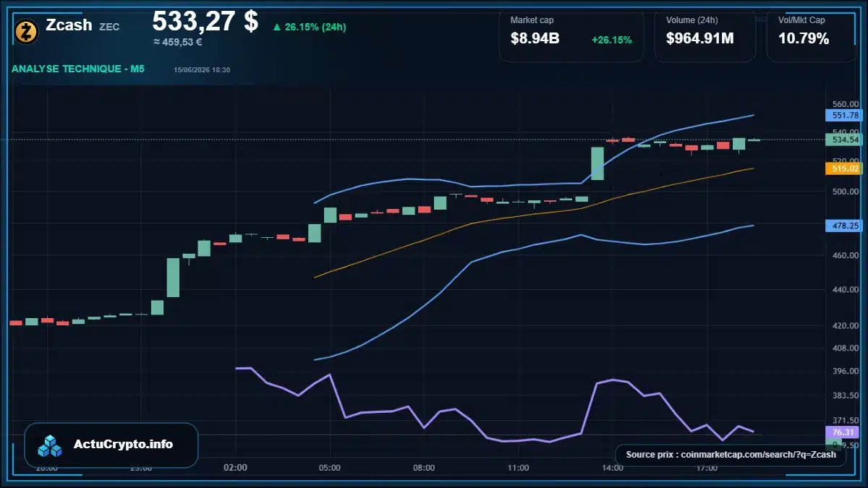Click the Vol/Mkt Cap card label

click(801, 20)
